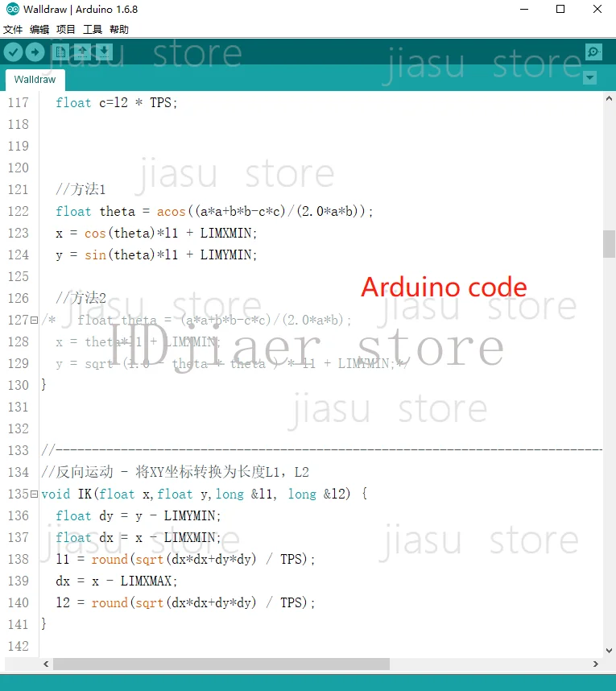
Task: Click the Arduino logo in title bar
Action: pyautogui.click(x=12, y=9)
